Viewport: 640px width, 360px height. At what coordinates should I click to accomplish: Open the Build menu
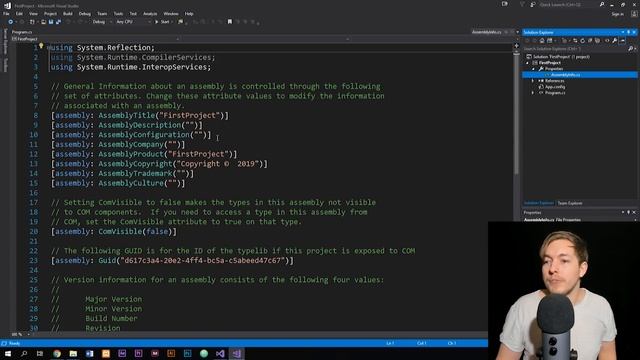tap(67, 13)
